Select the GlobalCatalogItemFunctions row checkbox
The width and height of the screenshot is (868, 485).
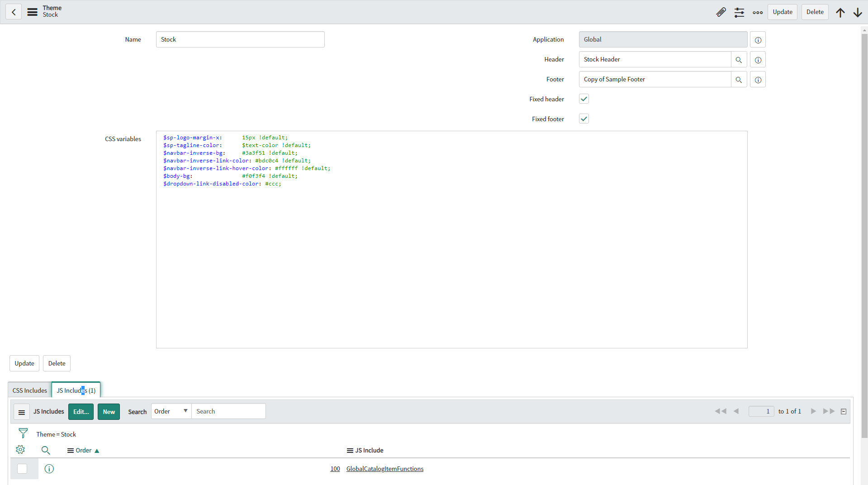[22, 469]
